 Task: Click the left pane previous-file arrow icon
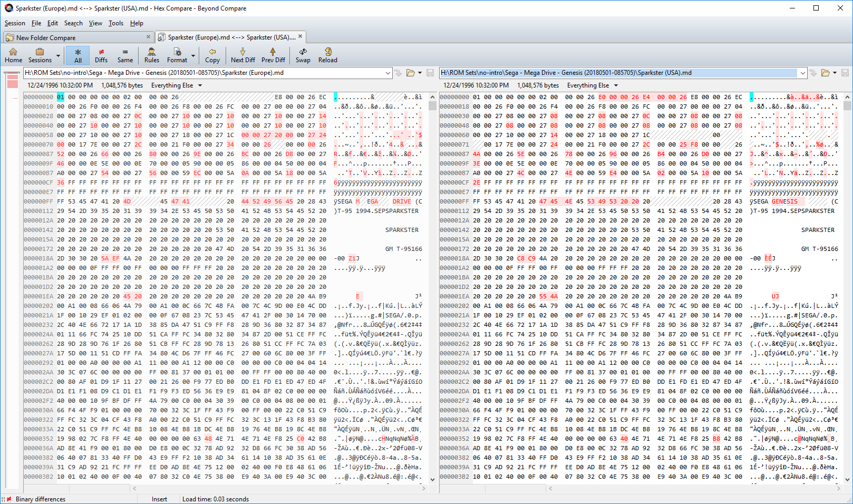(x=398, y=73)
